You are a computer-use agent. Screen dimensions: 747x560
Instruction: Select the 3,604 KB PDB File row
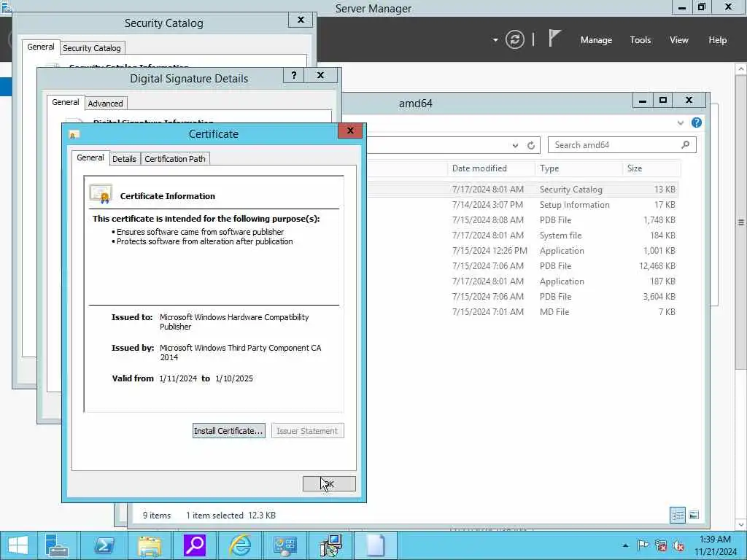[x=522, y=296]
